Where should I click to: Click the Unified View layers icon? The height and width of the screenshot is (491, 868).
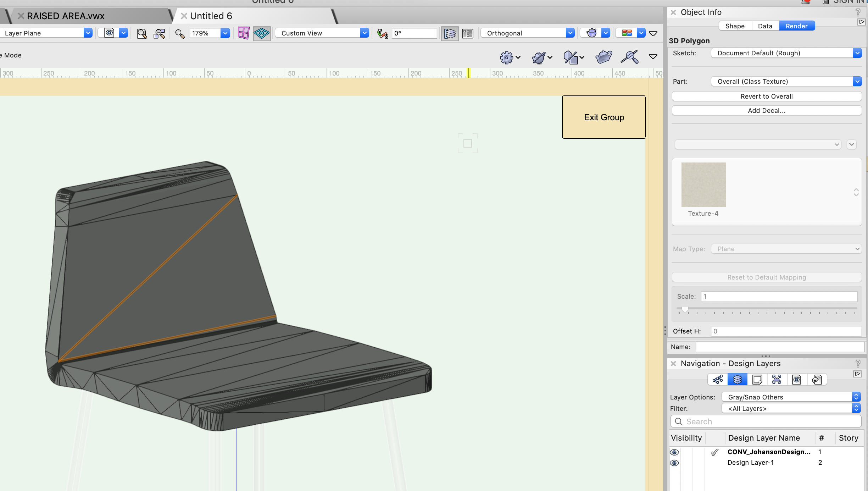[450, 33]
